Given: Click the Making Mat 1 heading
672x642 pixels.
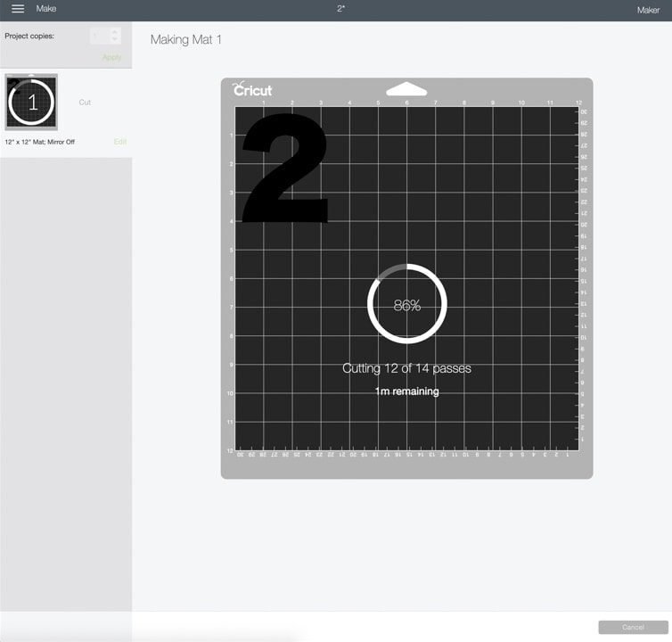Looking at the screenshot, I should (185, 40).
